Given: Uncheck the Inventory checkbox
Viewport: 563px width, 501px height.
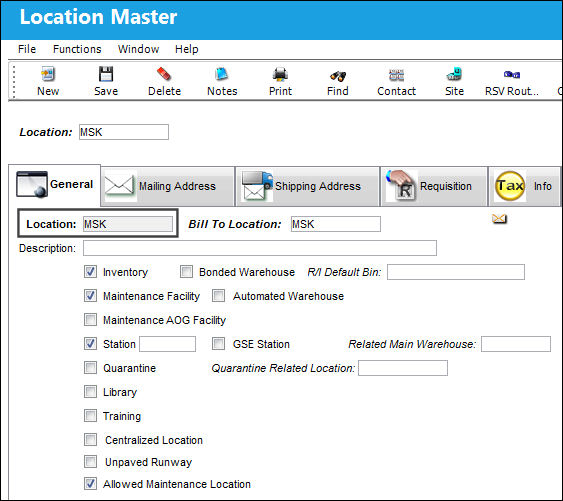Looking at the screenshot, I should click(90, 272).
